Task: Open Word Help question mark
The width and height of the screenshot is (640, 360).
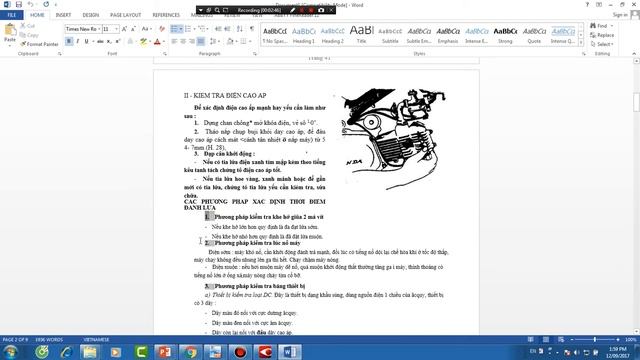Action: point(587,4)
